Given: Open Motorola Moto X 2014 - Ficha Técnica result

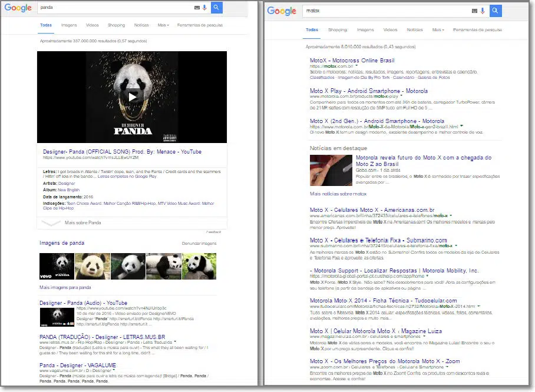Looking at the screenshot, I should pos(383,300).
